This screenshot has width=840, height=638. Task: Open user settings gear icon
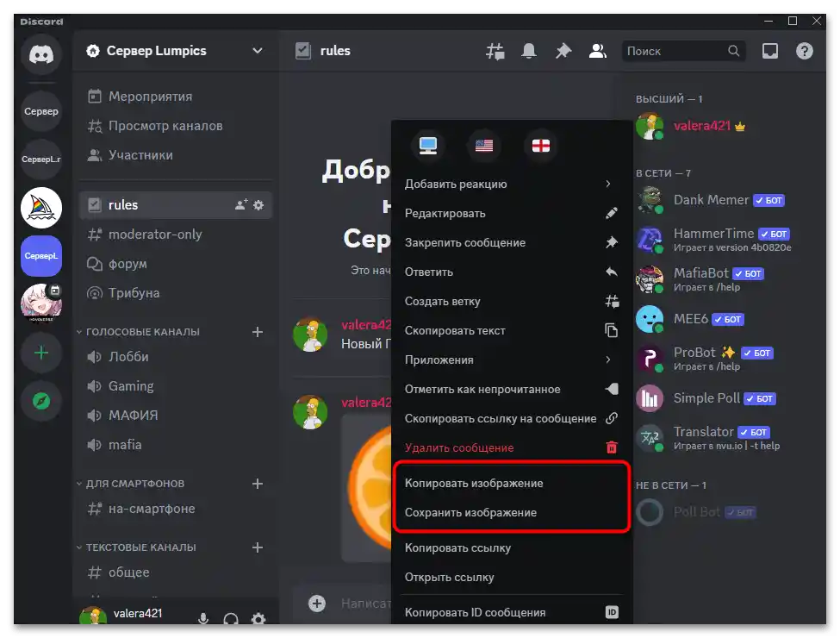pos(258,619)
